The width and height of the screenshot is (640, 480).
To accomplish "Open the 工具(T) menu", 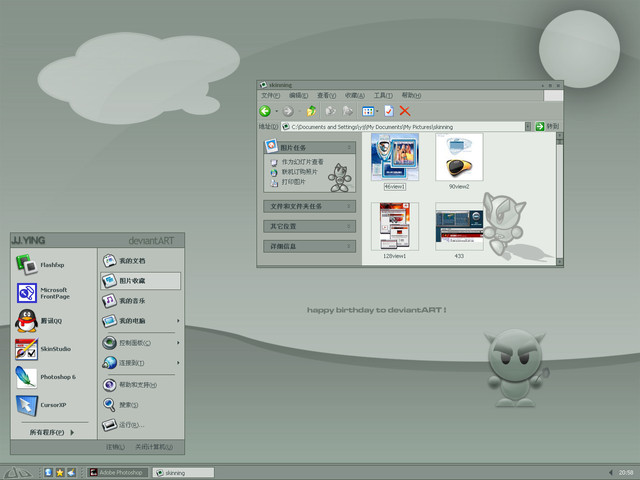I will coord(383,96).
